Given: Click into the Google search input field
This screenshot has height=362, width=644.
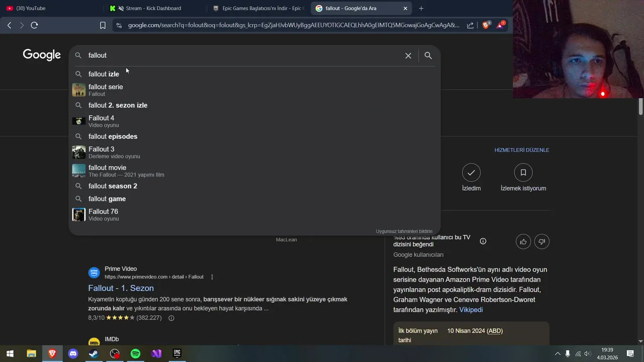Looking at the screenshot, I should pyautogui.click(x=244, y=55).
